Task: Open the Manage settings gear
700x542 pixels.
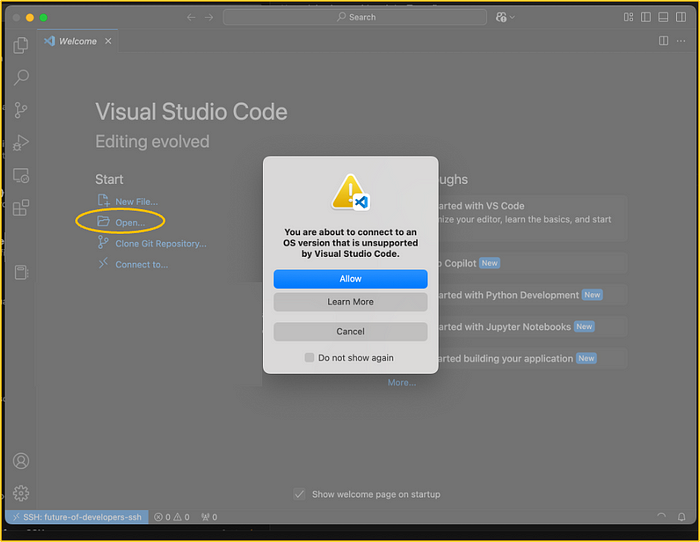Action: click(x=21, y=493)
